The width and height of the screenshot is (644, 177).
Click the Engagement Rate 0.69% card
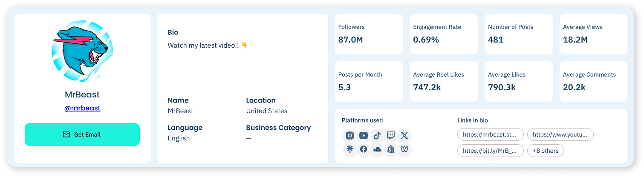(x=444, y=34)
